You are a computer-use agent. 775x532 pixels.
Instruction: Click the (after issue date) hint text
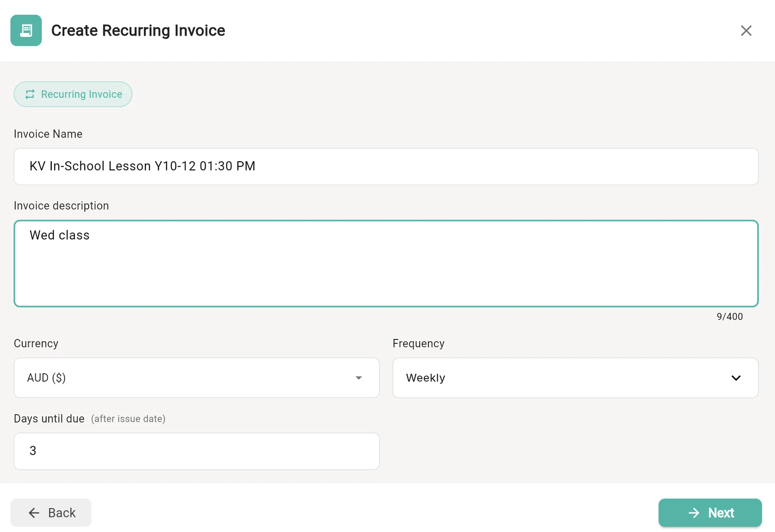[128, 419]
